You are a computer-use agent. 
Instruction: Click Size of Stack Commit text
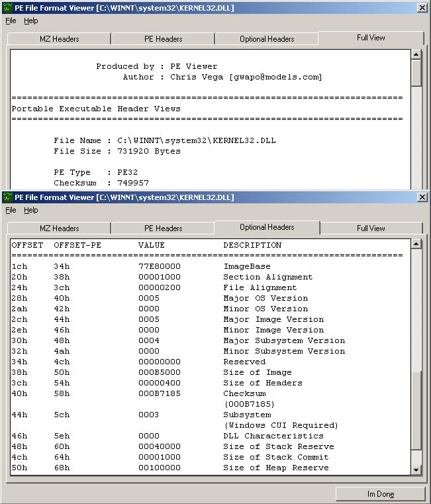pyautogui.click(x=276, y=458)
